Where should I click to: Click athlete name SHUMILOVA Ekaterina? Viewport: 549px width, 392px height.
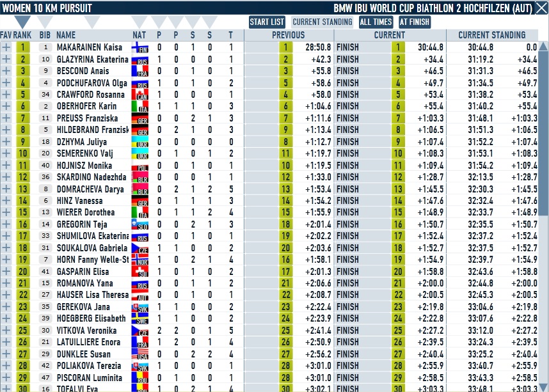click(x=92, y=236)
